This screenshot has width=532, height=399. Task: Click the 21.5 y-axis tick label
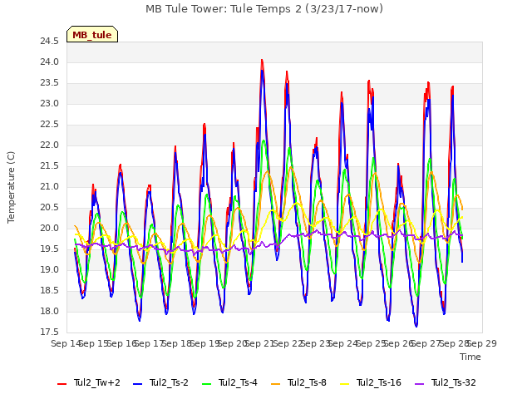click(50, 166)
